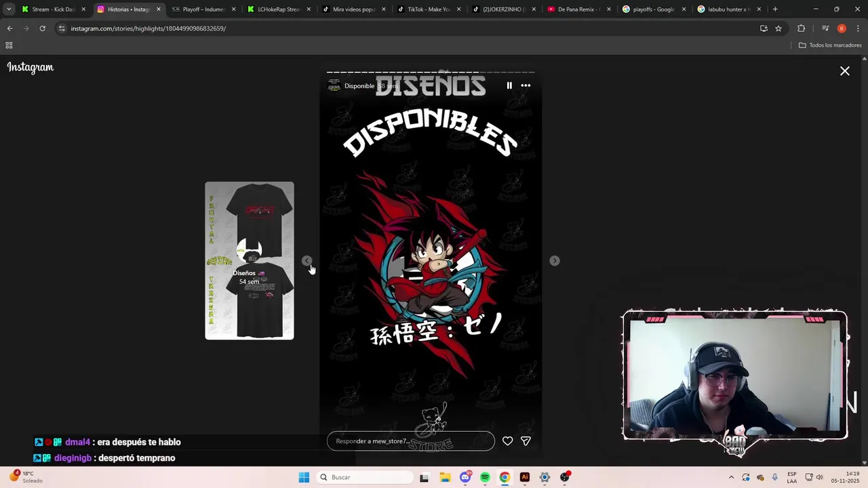Switch to the De Pana Remix tab

coord(578,9)
